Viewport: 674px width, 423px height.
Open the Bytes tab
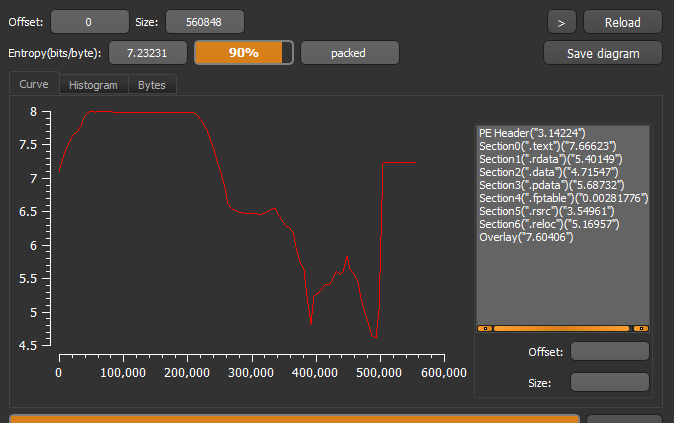pyautogui.click(x=152, y=85)
